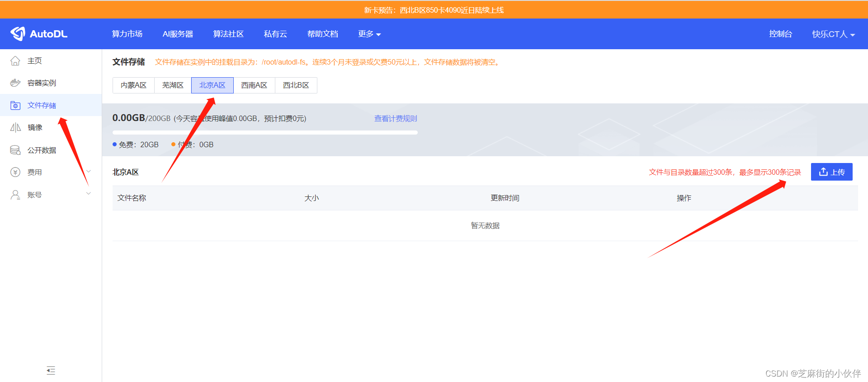Open the 更多 dropdown menu
This screenshot has height=382, width=868.
pyautogui.click(x=369, y=34)
